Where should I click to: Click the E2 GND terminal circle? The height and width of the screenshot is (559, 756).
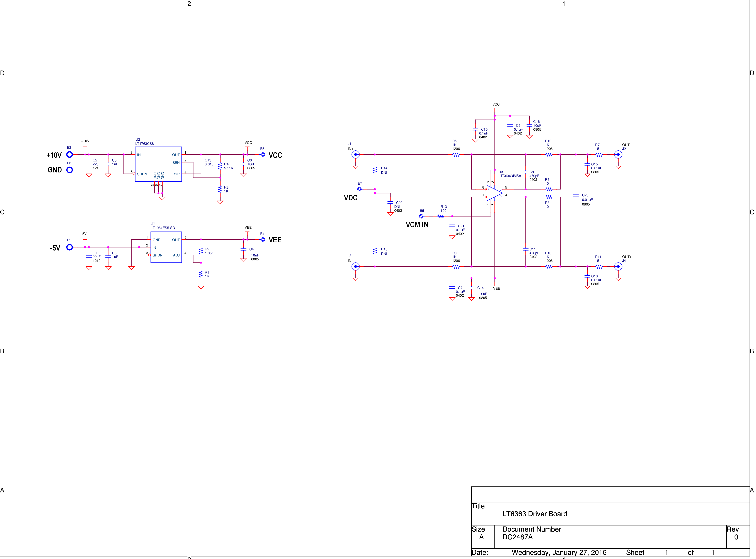pyautogui.click(x=69, y=170)
